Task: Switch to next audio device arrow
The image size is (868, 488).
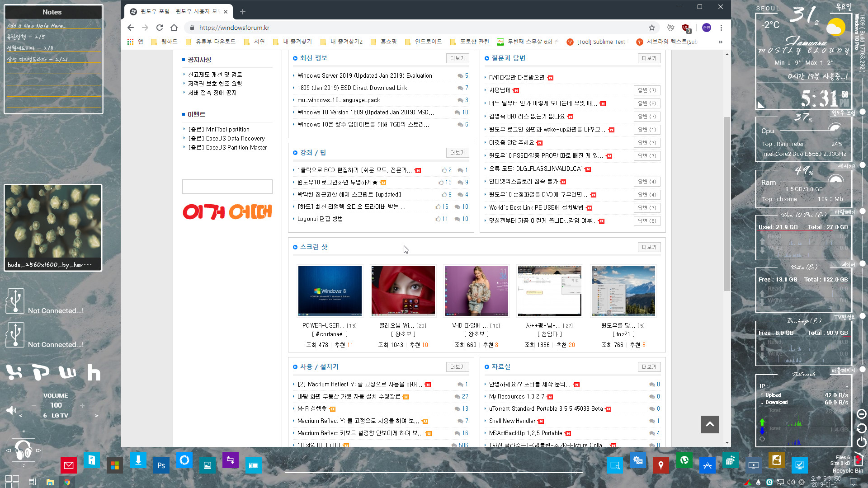Action: [x=96, y=416]
